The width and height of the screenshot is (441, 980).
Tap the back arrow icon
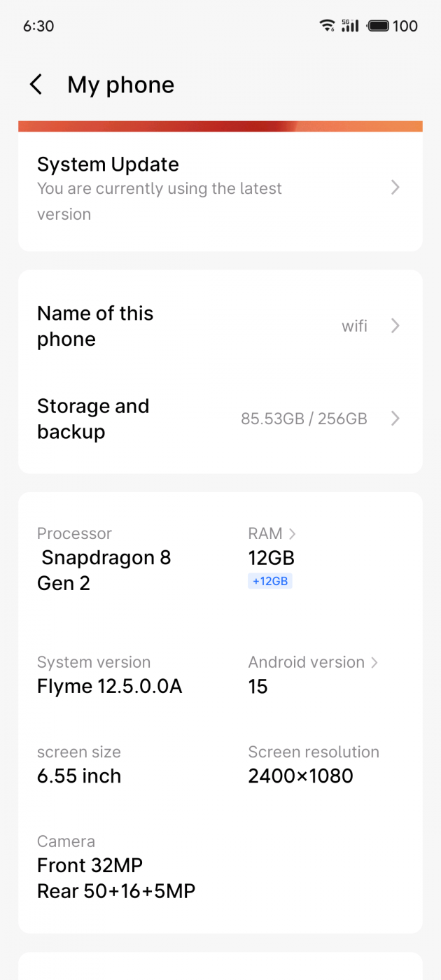[36, 85]
